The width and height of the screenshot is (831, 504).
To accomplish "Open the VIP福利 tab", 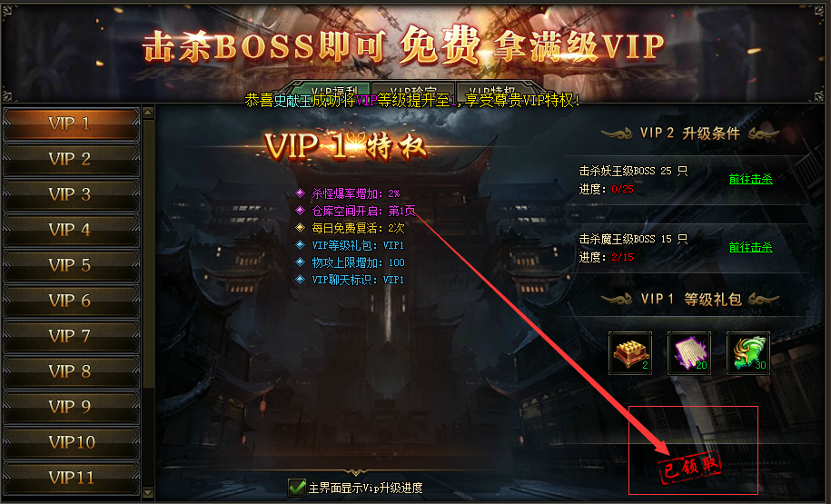I will [332, 90].
